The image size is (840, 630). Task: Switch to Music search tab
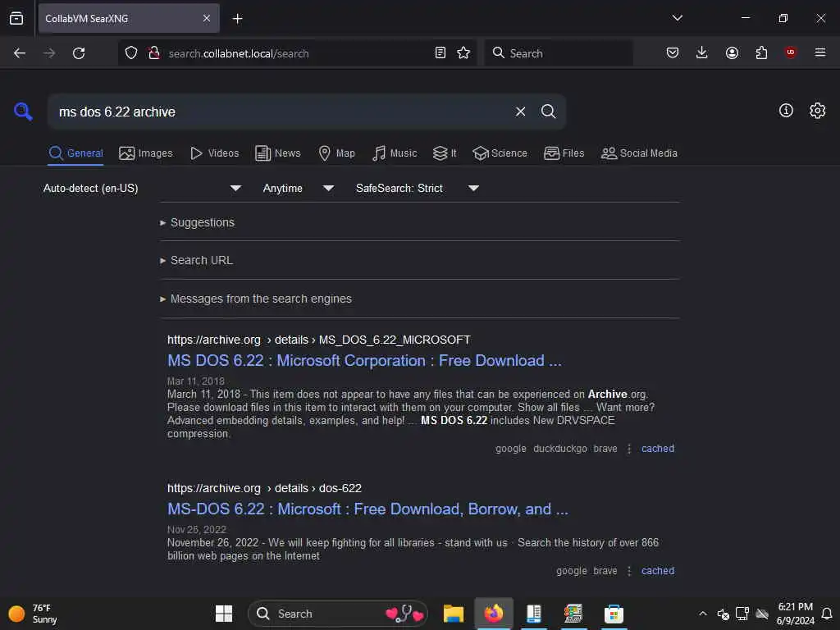[395, 153]
